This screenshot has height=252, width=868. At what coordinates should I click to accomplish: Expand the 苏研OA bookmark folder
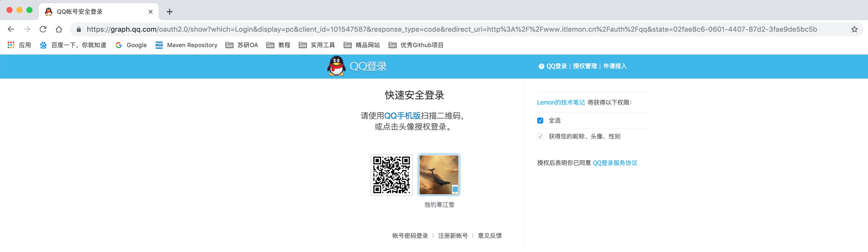coord(242,45)
